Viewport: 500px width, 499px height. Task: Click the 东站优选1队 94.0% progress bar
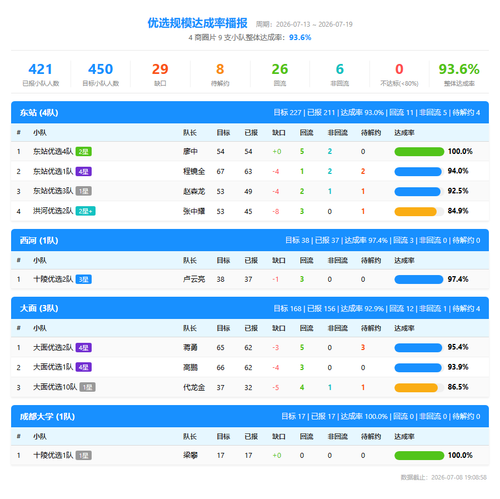pos(419,172)
